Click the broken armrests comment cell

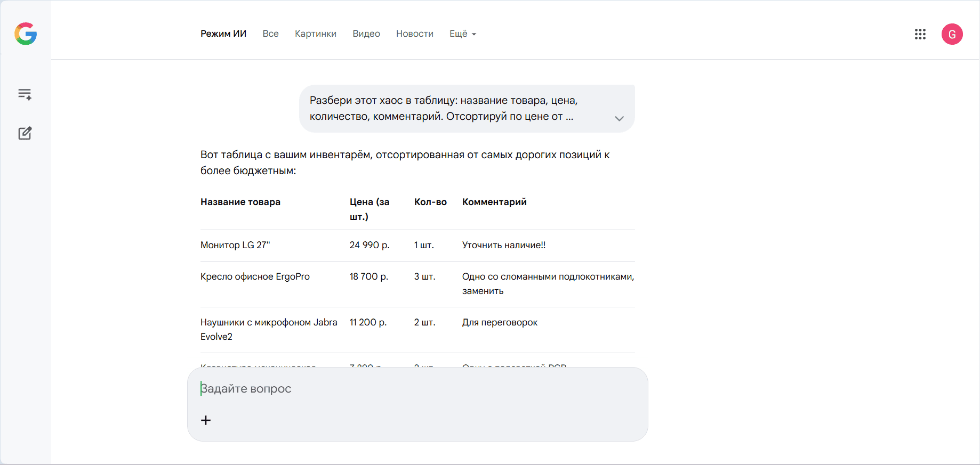[x=548, y=284]
